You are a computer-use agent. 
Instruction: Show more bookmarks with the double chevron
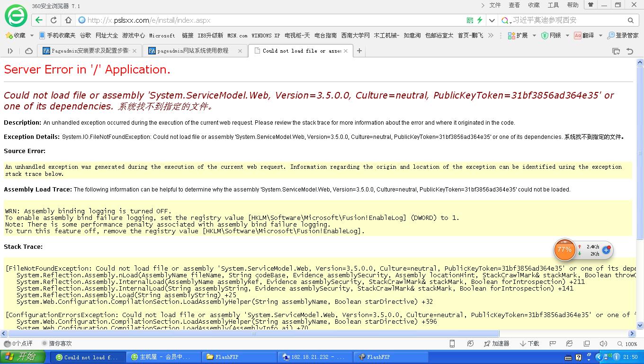491,36
